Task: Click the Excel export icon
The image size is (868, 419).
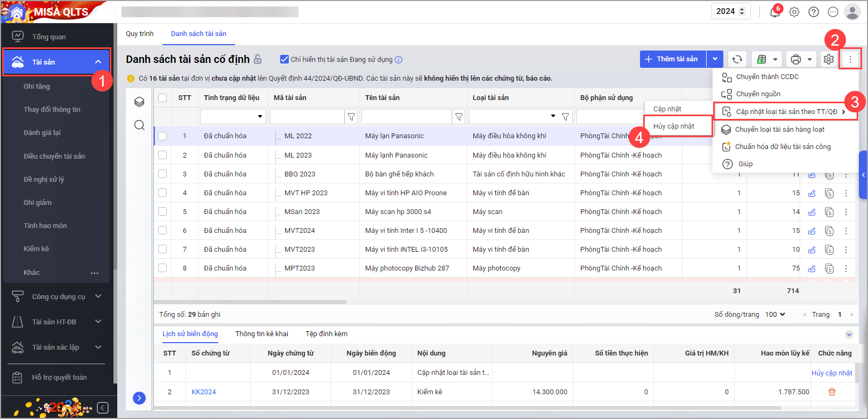Action: click(x=762, y=59)
